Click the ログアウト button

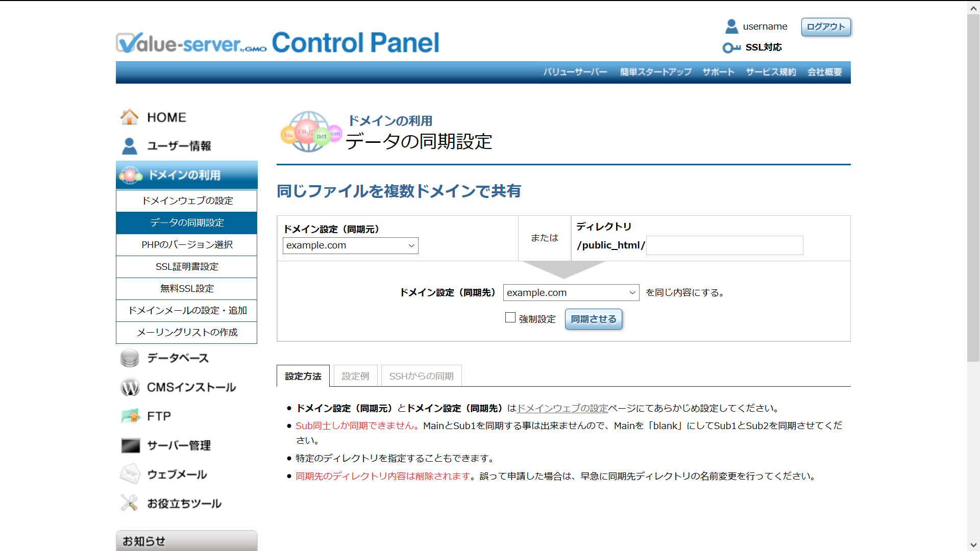point(825,27)
